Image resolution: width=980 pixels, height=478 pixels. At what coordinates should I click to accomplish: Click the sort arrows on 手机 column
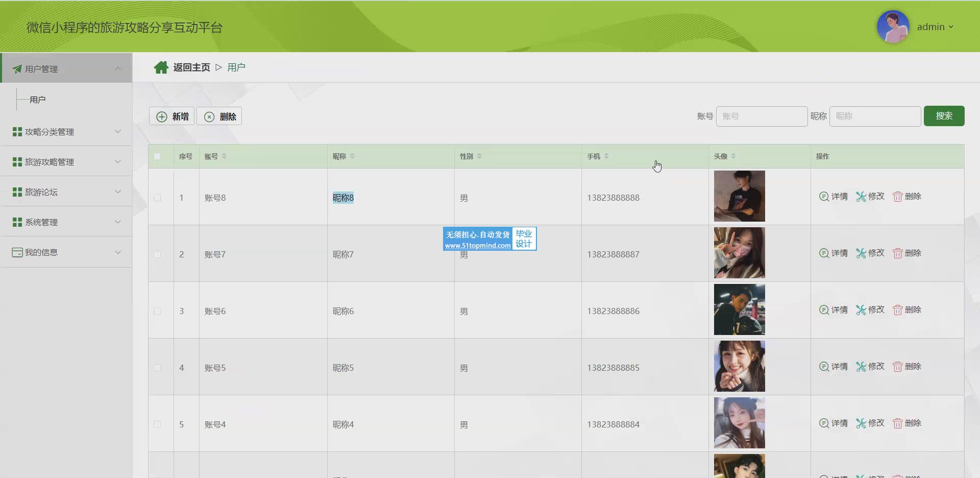pos(606,156)
